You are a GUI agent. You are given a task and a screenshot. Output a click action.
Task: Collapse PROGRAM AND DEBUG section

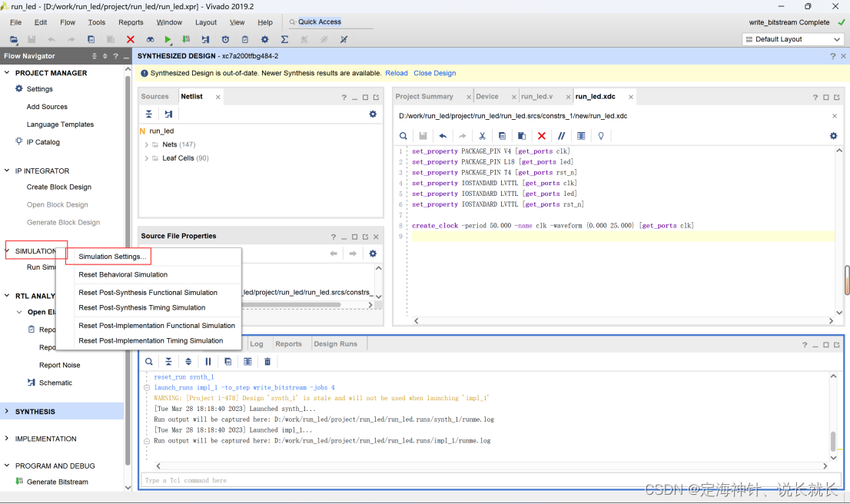tap(7, 466)
